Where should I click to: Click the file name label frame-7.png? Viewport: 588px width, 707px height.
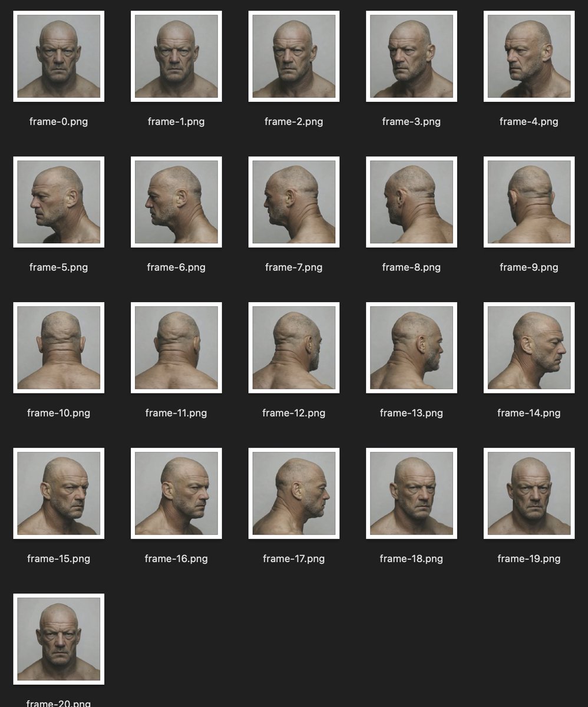tap(294, 267)
